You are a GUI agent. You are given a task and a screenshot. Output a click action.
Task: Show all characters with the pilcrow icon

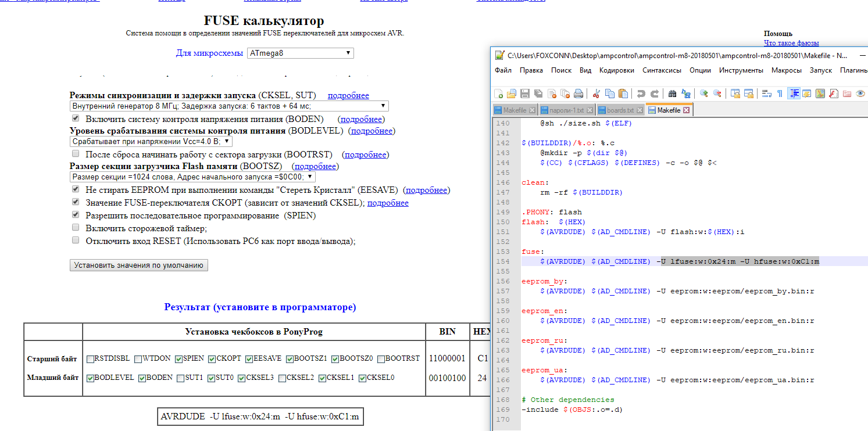click(x=780, y=94)
